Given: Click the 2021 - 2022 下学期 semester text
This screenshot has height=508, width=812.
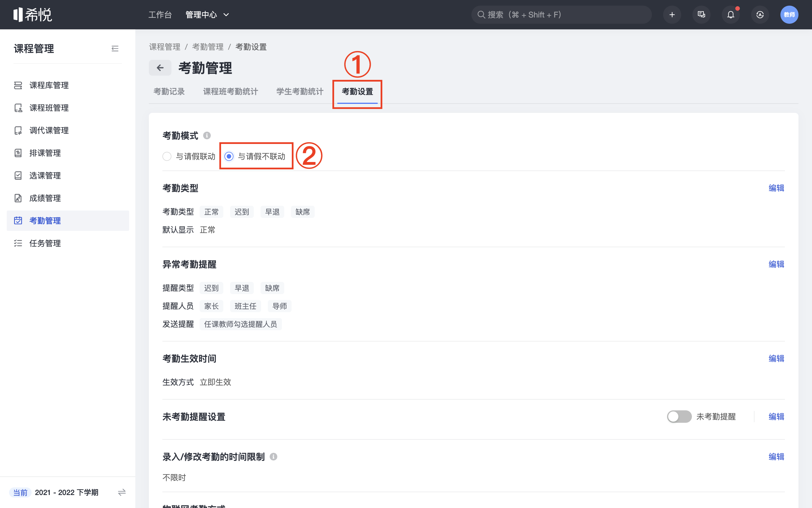Looking at the screenshot, I should [x=67, y=492].
